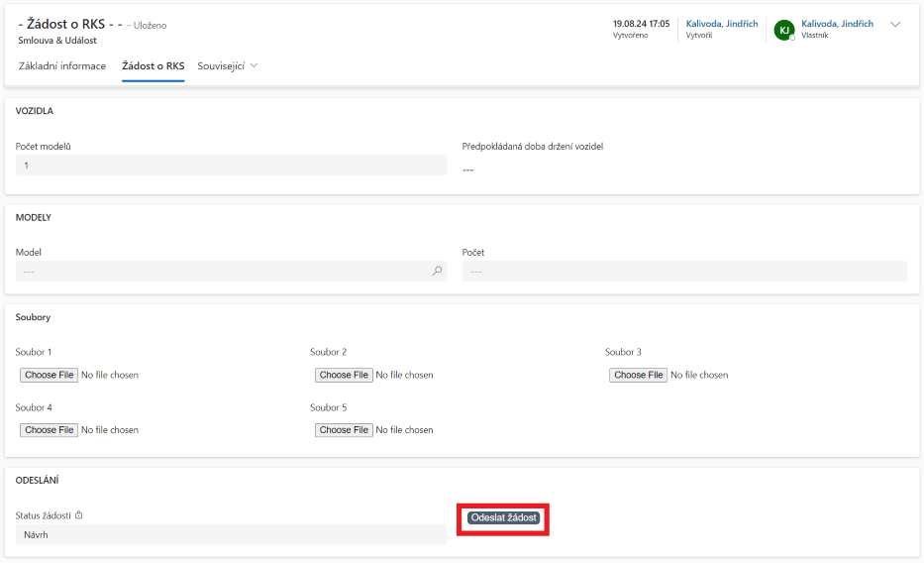This screenshot has width=924, height=563.
Task: Click the KJ owner avatar
Action: 783,30
